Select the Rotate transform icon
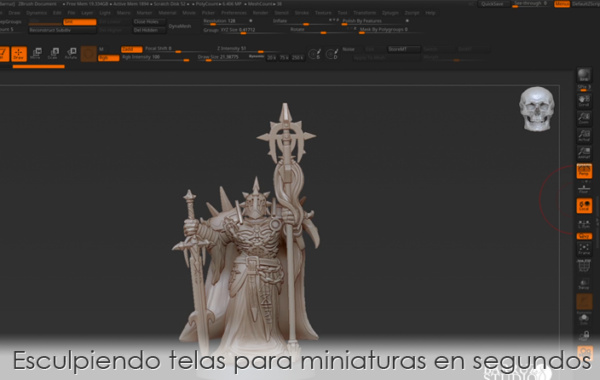Viewport: 600px width, 380px height. click(71, 54)
